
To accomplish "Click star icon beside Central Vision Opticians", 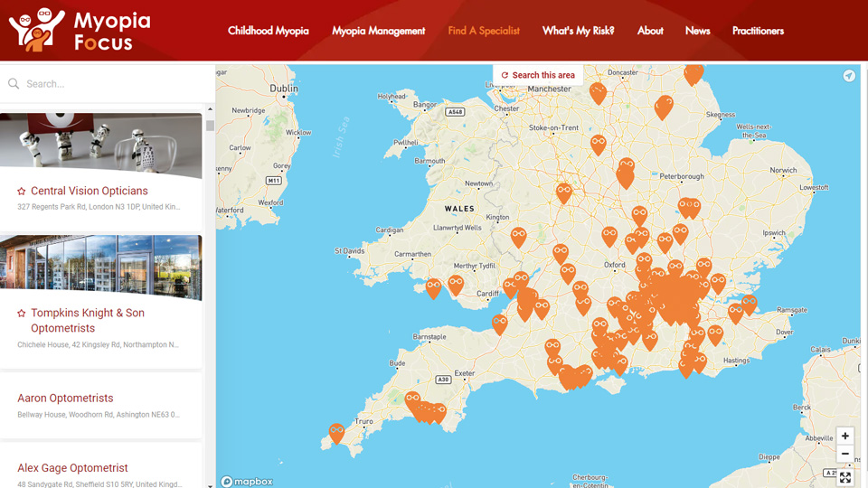I will point(22,192).
